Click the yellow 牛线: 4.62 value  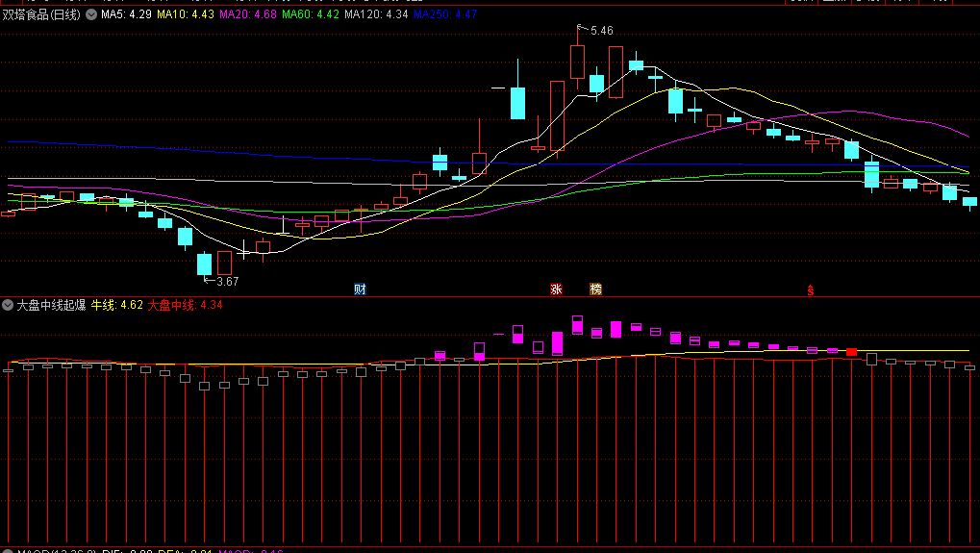click(117, 305)
